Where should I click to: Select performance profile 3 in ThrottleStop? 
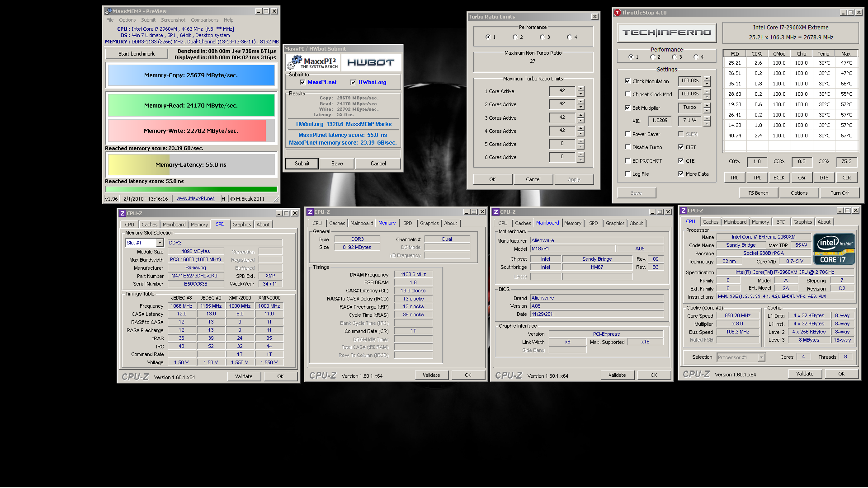pos(674,57)
